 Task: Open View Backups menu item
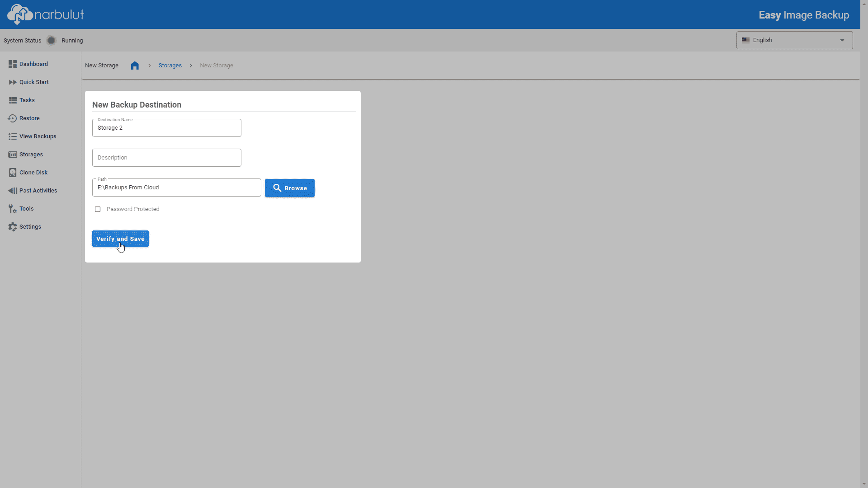[x=38, y=136]
